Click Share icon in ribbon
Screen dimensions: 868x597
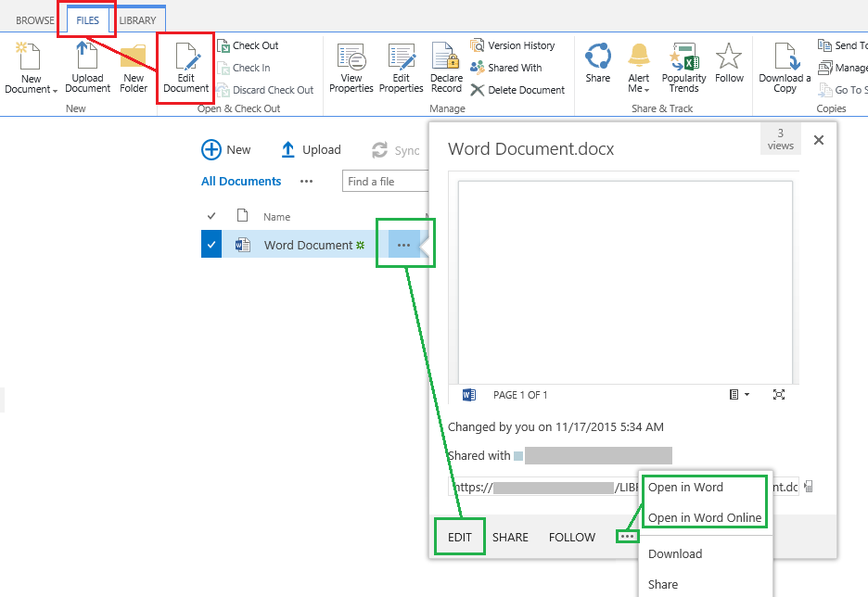click(598, 62)
